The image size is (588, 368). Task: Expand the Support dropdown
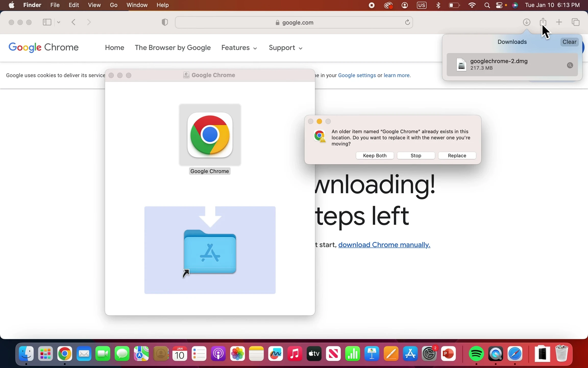tap(286, 48)
